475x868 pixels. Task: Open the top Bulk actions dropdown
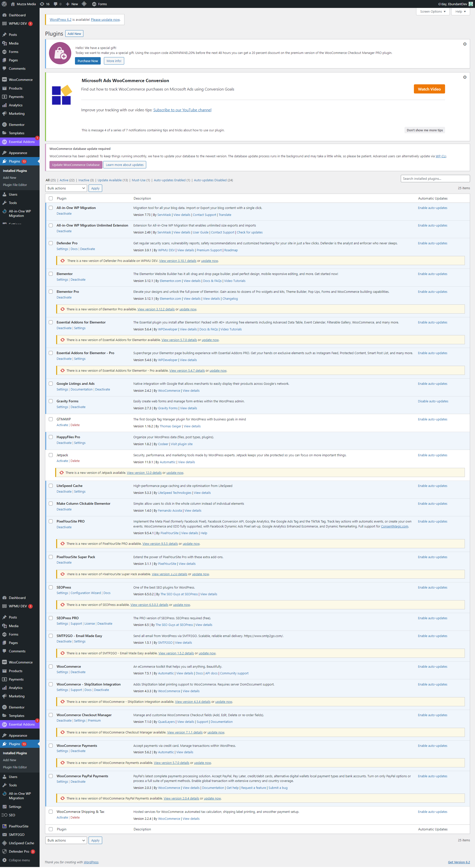tap(66, 188)
